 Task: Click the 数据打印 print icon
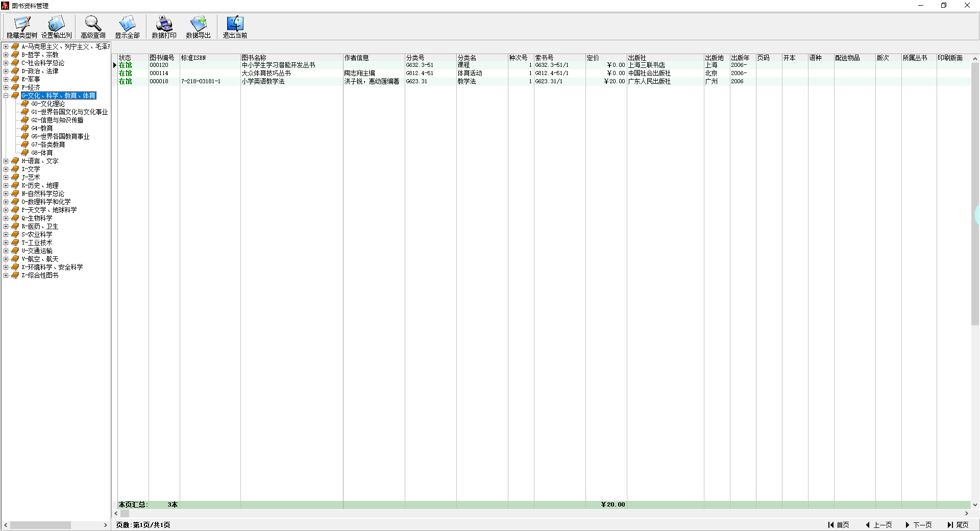(164, 27)
